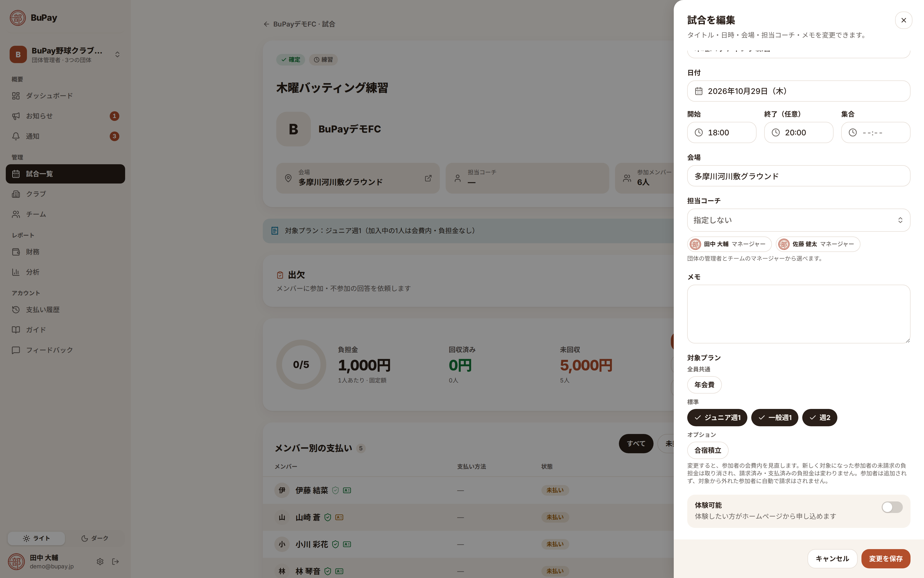This screenshot has height=578, width=924.
Task: Click the 支払い方法 column header
Action: 471,466
